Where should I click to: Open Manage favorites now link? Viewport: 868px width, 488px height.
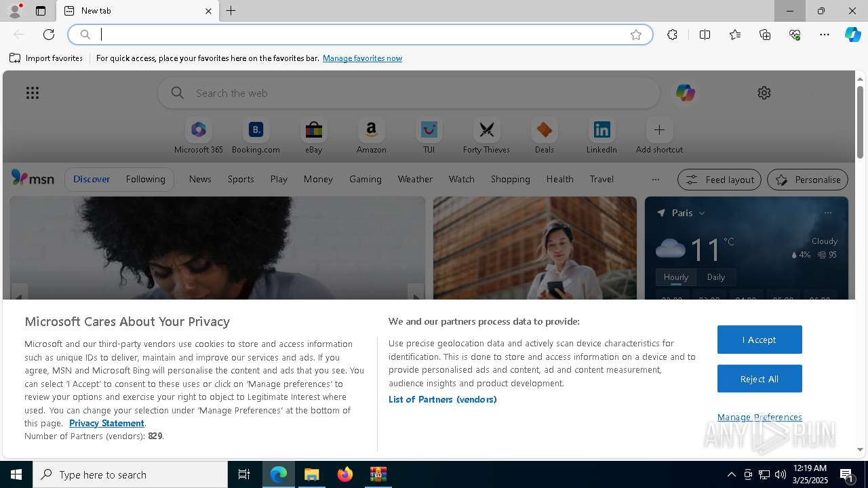coord(362,58)
